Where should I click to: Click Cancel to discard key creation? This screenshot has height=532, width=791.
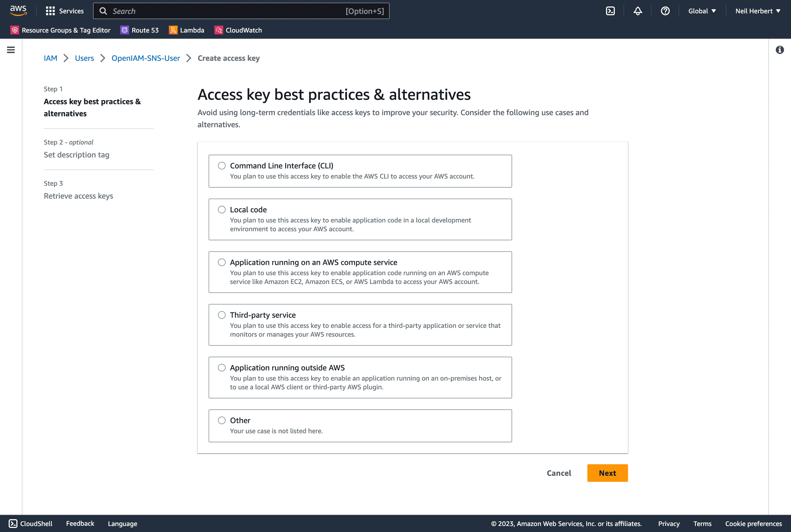(559, 473)
